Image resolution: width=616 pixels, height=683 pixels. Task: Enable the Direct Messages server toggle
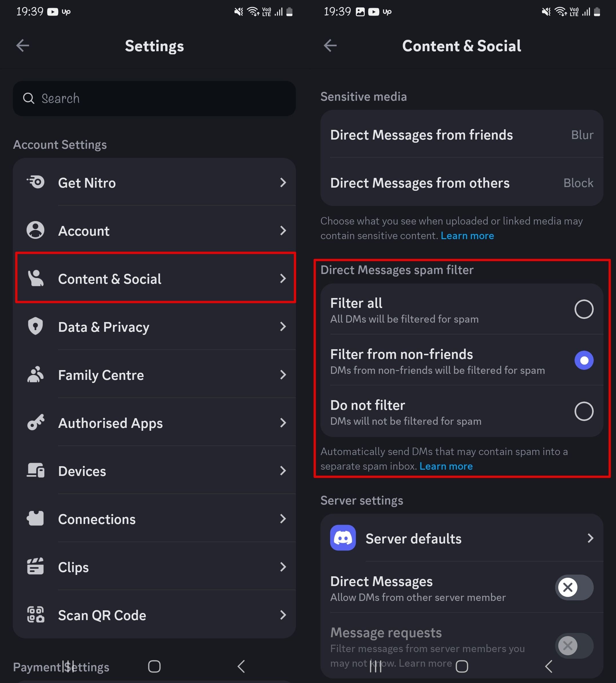click(574, 587)
